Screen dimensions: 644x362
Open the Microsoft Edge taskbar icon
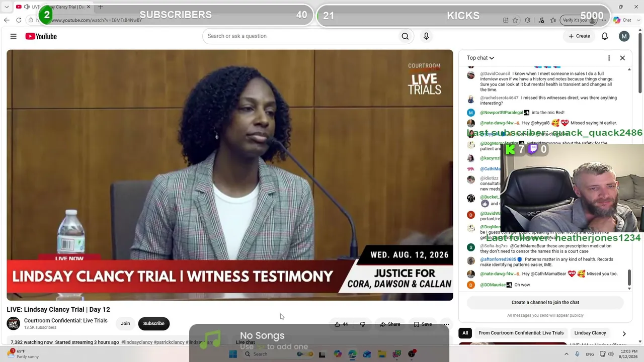coord(352,354)
